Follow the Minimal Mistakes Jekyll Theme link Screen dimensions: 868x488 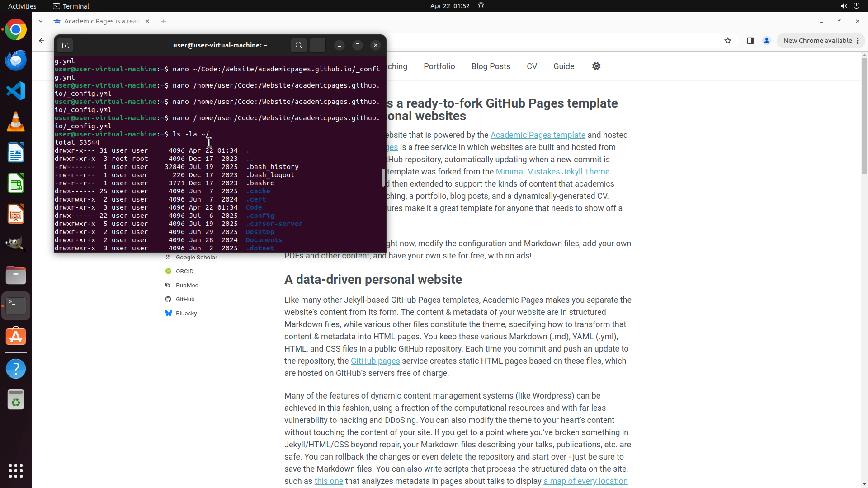(x=552, y=172)
